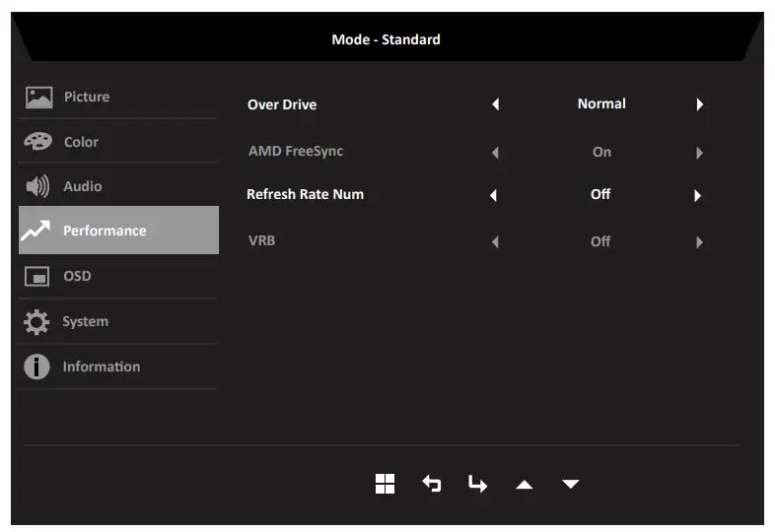This screenshot has width=775, height=532.
Task: Click the Picture landscape icon
Action: (x=39, y=98)
